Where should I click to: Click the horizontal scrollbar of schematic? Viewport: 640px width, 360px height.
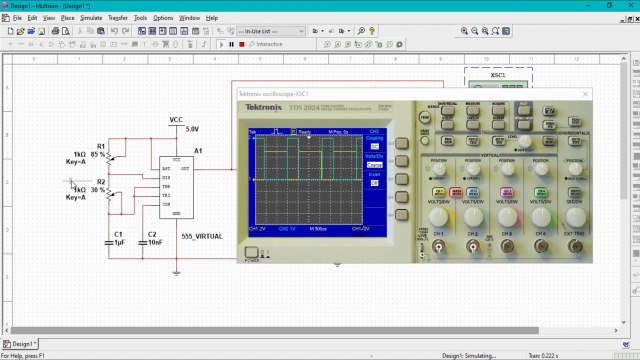[x=274, y=330]
